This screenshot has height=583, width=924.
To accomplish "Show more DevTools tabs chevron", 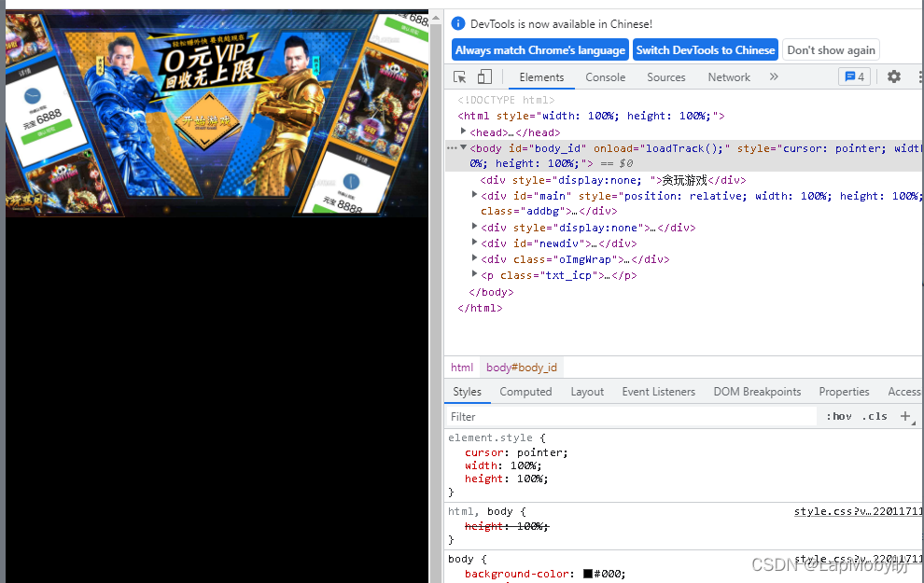I will click(x=774, y=76).
